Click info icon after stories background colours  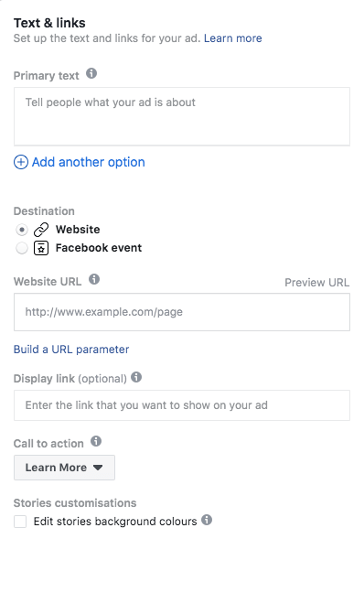(x=207, y=520)
